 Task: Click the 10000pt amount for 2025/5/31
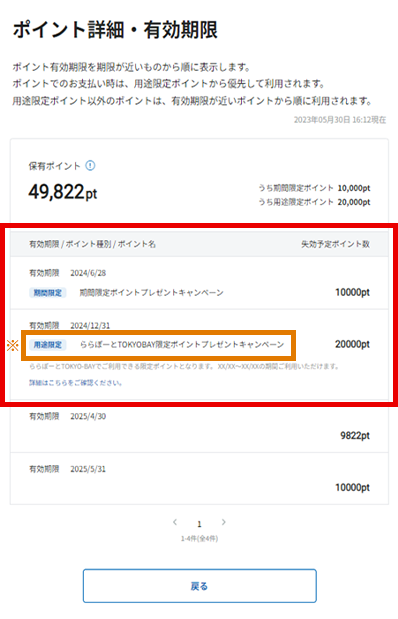pos(352,488)
